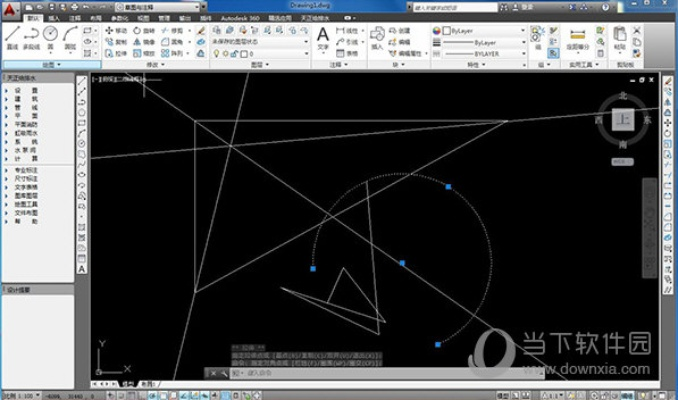Open the ByLayer color dropdown

(x=478, y=31)
